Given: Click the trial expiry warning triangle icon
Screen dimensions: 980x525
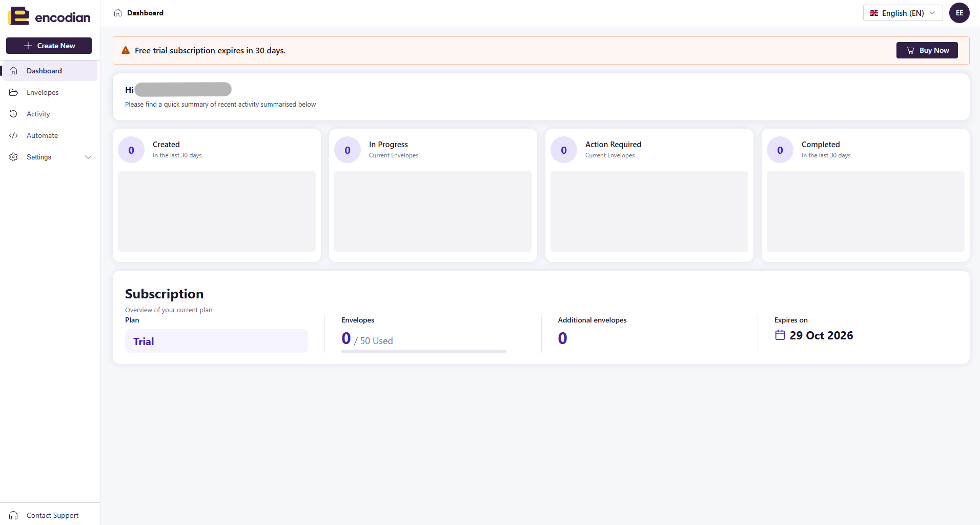Looking at the screenshot, I should pyautogui.click(x=126, y=50).
